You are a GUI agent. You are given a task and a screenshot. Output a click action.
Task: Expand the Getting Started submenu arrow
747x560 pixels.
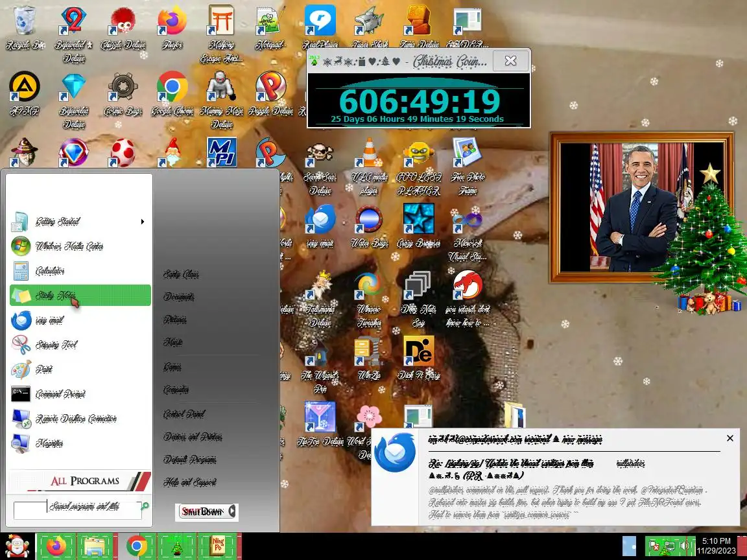point(143,222)
